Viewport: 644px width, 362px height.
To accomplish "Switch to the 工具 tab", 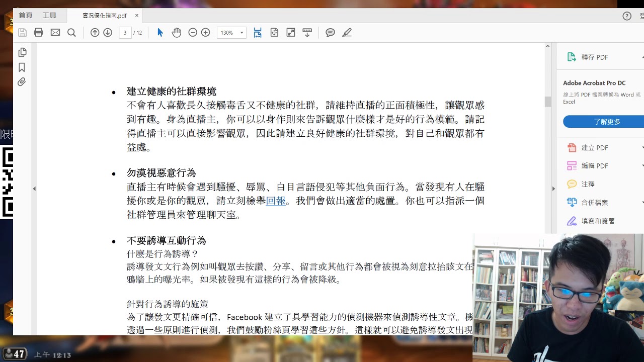I will click(x=49, y=16).
